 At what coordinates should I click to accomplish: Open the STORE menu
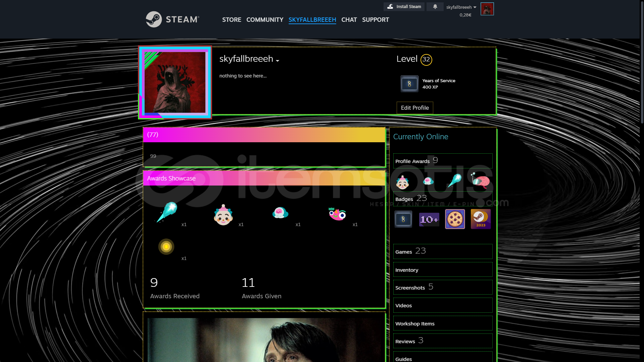(232, 20)
